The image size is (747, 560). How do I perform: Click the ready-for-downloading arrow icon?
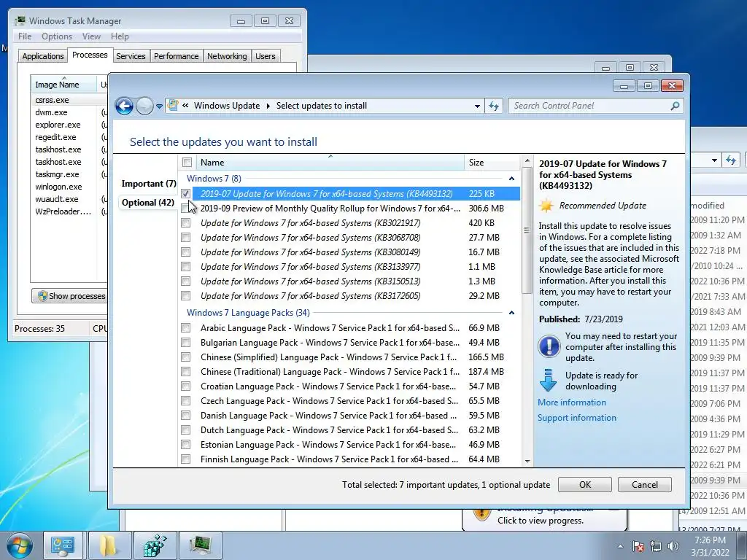tap(548, 380)
